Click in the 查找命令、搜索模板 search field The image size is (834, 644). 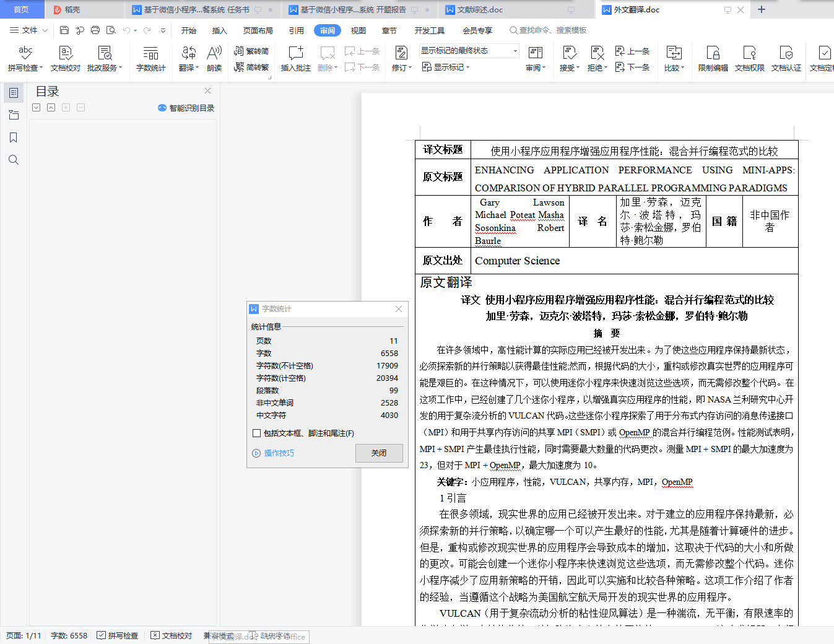[x=549, y=30]
